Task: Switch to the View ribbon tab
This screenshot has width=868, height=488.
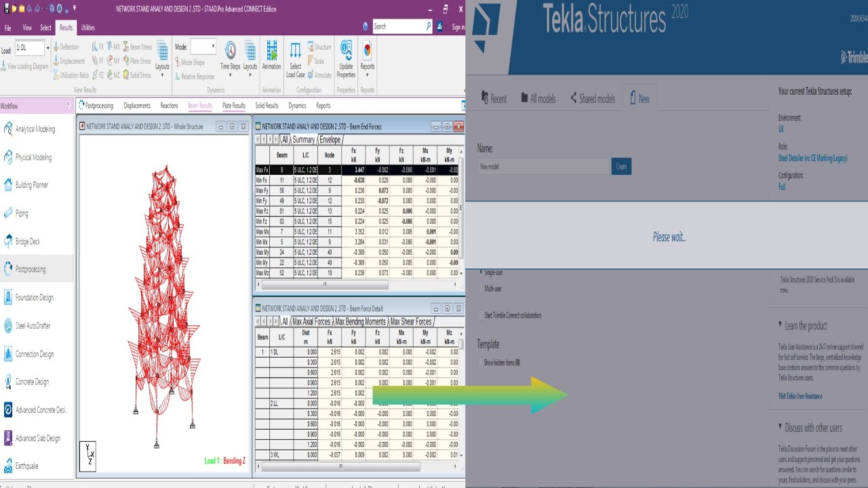Action: (27, 28)
